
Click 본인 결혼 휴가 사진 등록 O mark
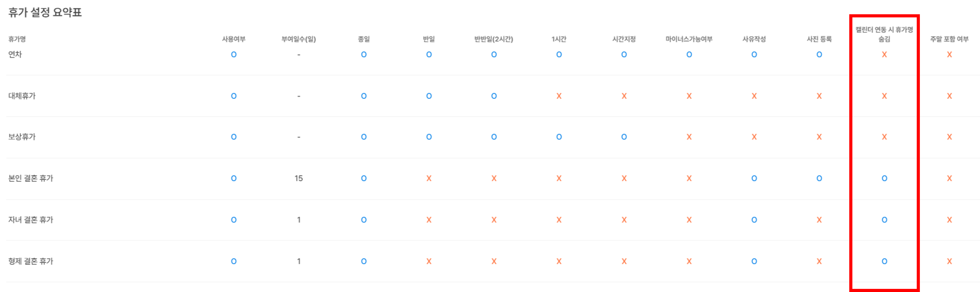(x=819, y=178)
